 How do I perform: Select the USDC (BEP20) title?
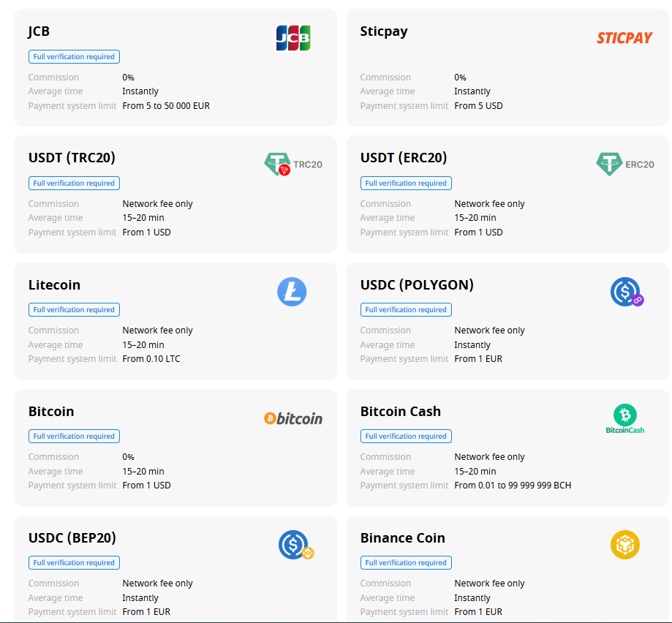(x=72, y=537)
